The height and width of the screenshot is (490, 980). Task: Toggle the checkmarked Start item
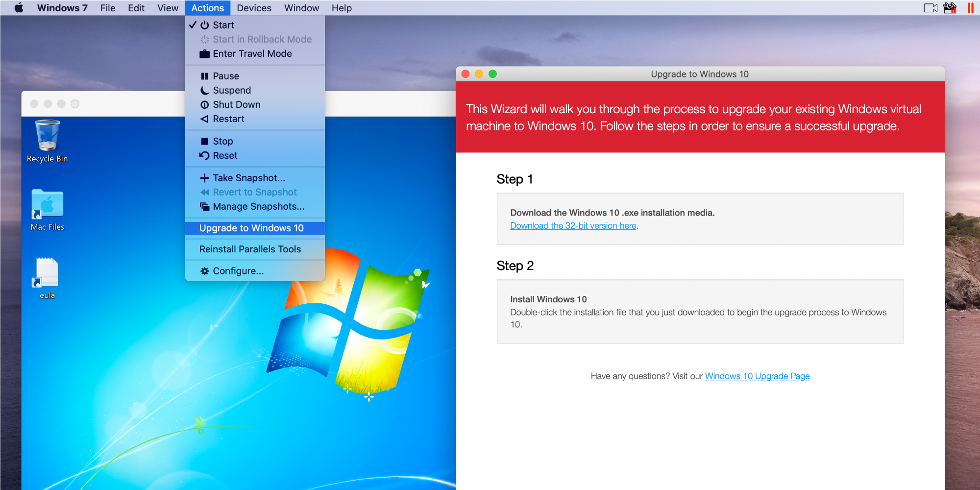tap(223, 25)
